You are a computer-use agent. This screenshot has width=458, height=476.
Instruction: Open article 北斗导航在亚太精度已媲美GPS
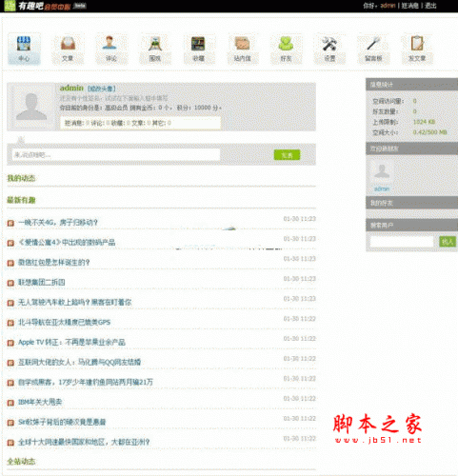(65, 323)
